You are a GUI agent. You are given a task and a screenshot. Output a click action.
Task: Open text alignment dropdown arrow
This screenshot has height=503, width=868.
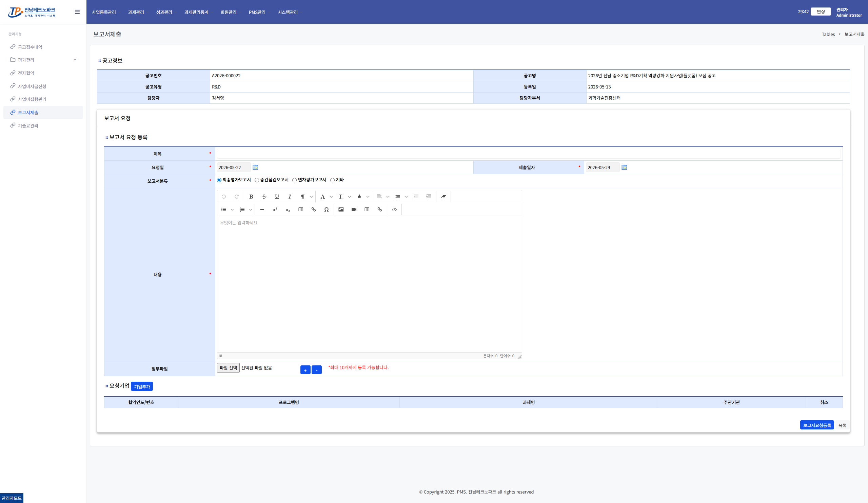(x=388, y=197)
